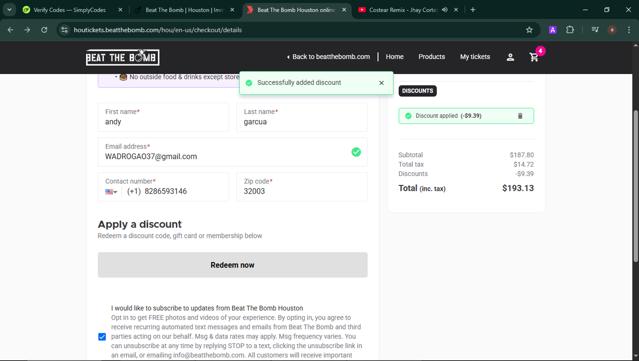Click the Total tax $14.72 value
The image size is (639, 361).
tap(523, 164)
